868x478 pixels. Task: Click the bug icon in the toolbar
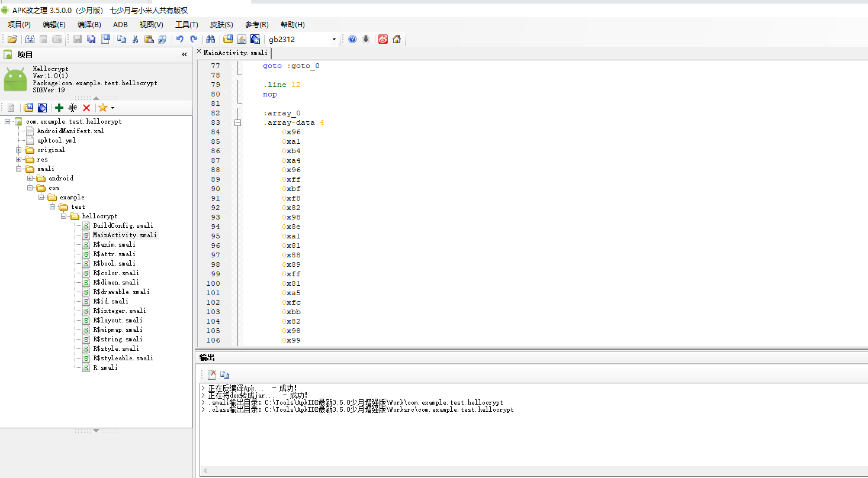point(367,39)
